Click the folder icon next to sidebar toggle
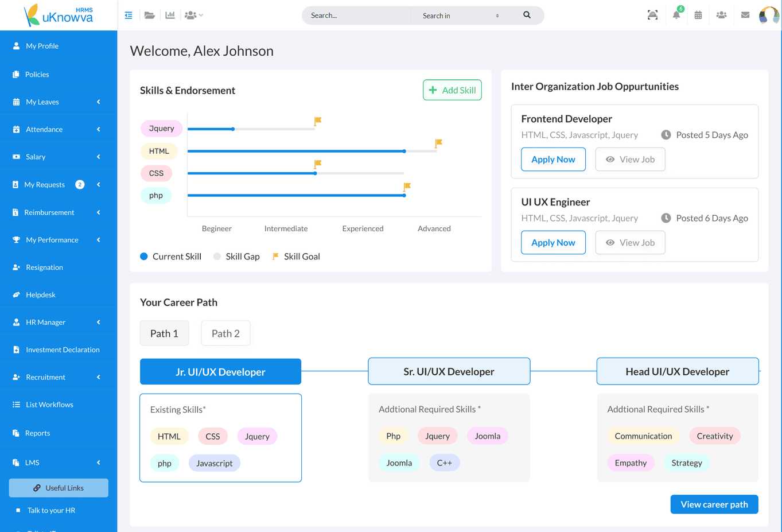 [x=149, y=15]
